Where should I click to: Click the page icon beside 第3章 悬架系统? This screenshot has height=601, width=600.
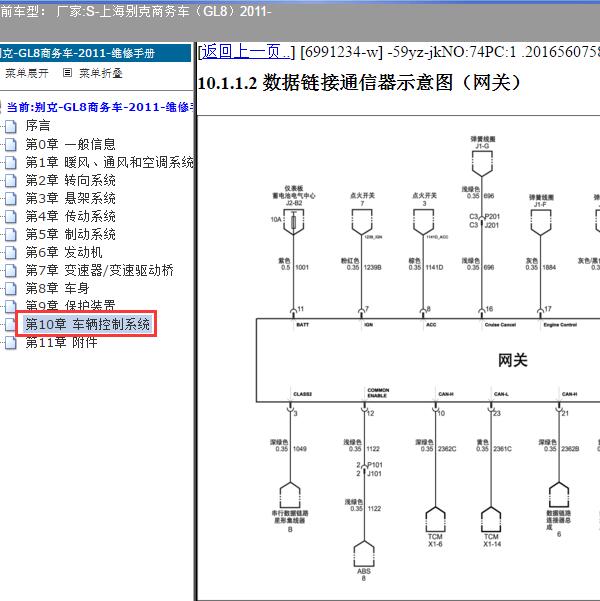pyautogui.click(x=11, y=199)
